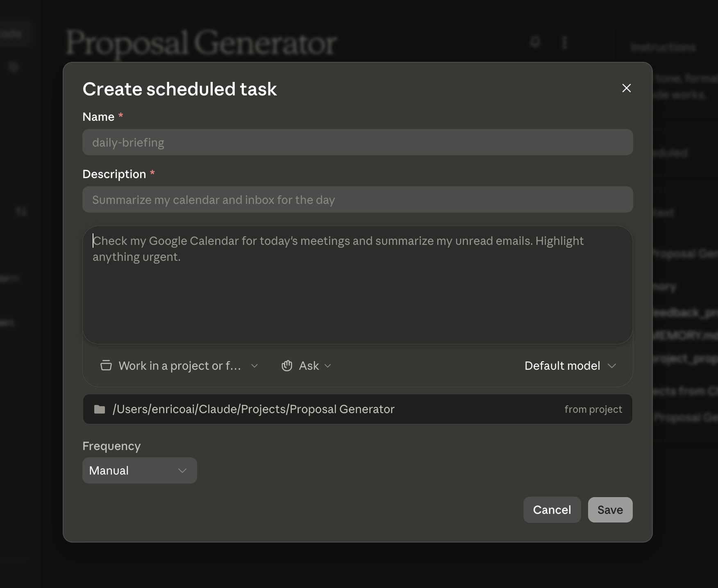Click the blurred vertical dots menu icon
Screen dimensions: 718x588
[565, 42]
